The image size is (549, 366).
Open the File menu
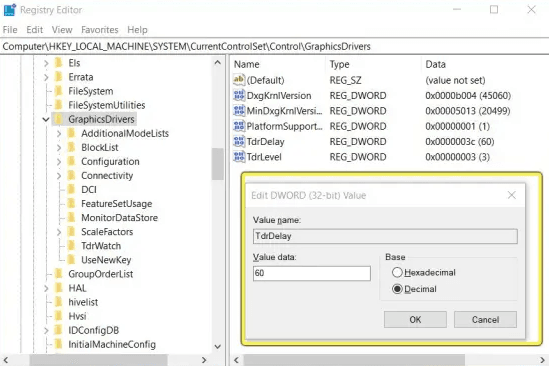(10, 30)
